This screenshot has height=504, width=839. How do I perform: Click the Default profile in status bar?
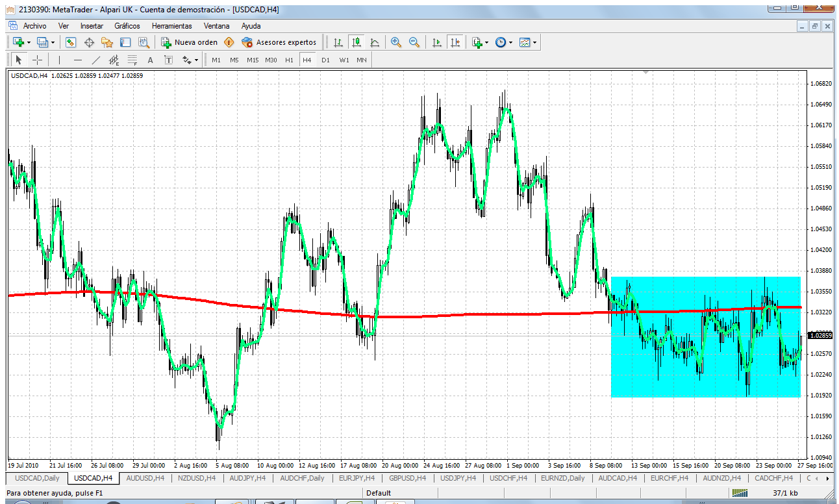[378, 494]
